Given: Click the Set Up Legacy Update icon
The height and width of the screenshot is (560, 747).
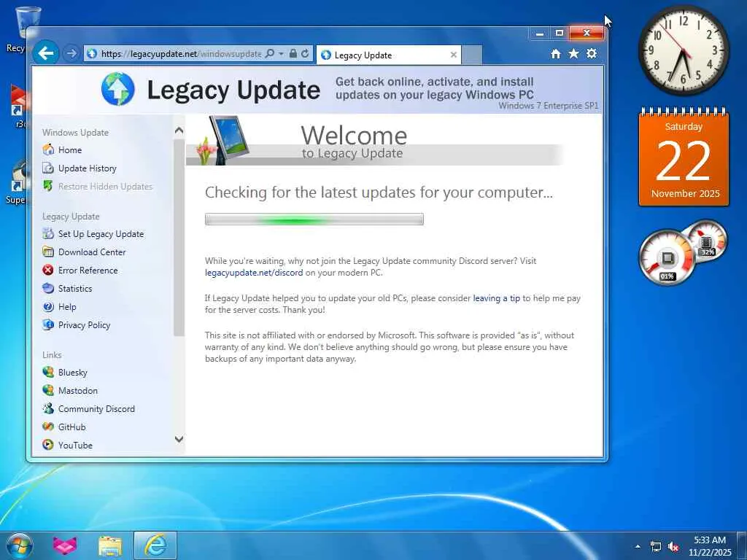Looking at the screenshot, I should tap(48, 233).
